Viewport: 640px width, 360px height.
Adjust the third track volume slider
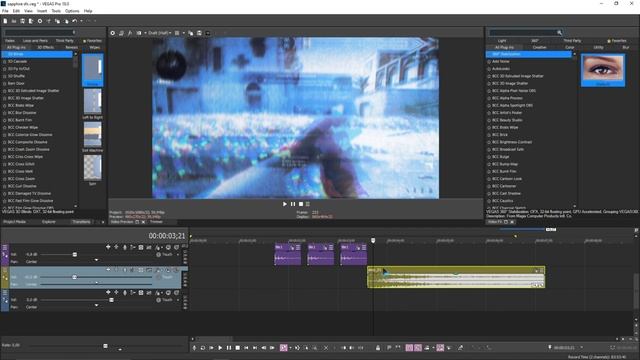(111, 300)
